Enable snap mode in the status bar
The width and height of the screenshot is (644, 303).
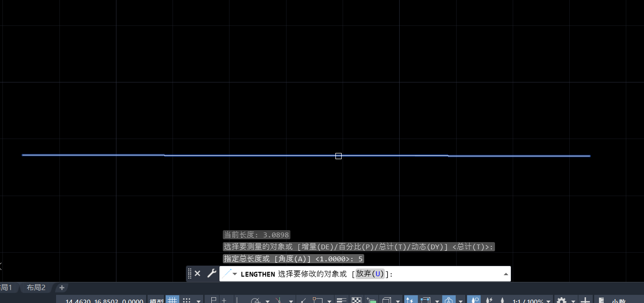(x=187, y=299)
